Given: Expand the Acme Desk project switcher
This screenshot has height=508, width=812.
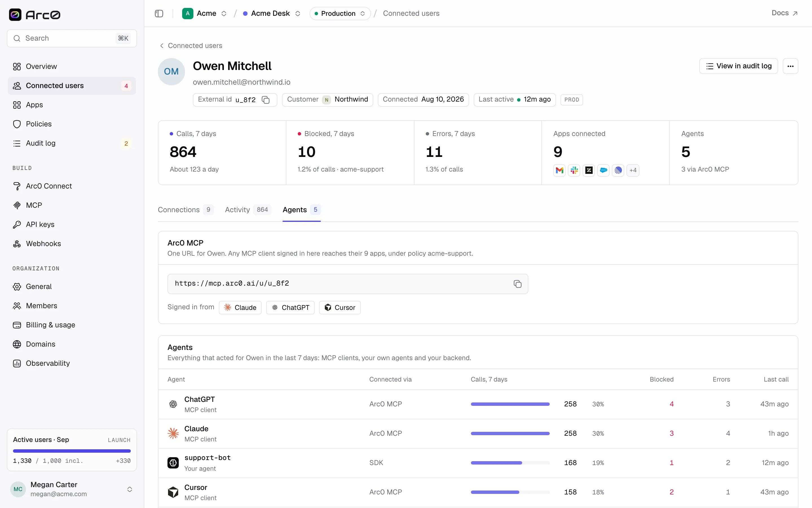Looking at the screenshot, I should point(298,14).
